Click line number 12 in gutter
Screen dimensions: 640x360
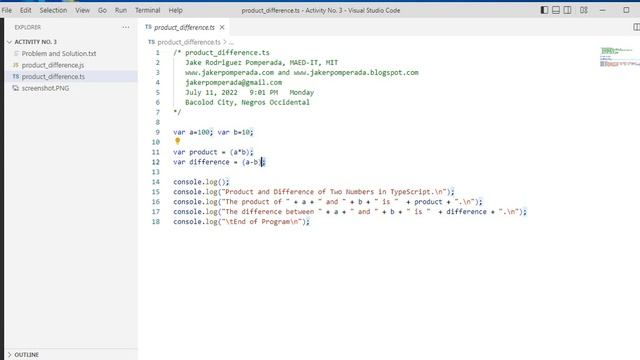pyautogui.click(x=156, y=162)
